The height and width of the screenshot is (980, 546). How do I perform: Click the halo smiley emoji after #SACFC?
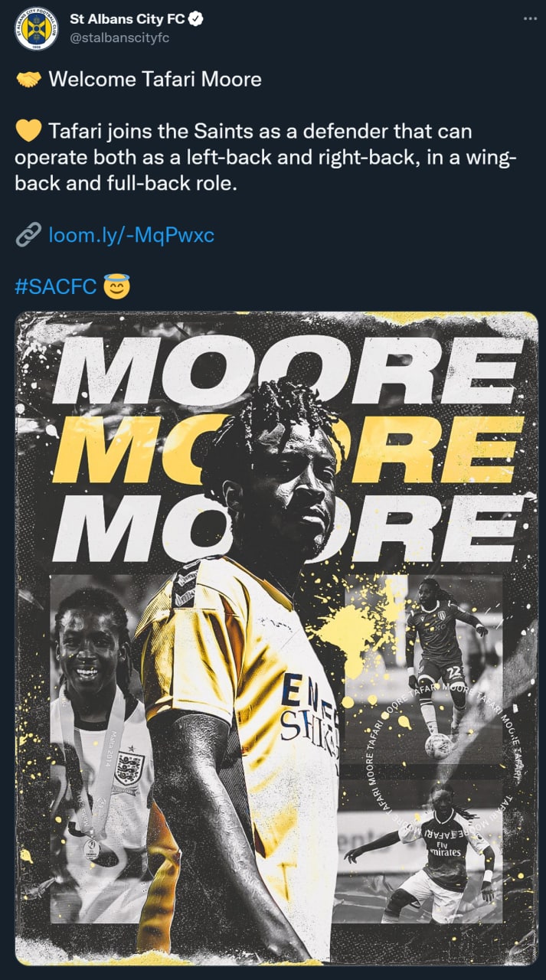[116, 286]
